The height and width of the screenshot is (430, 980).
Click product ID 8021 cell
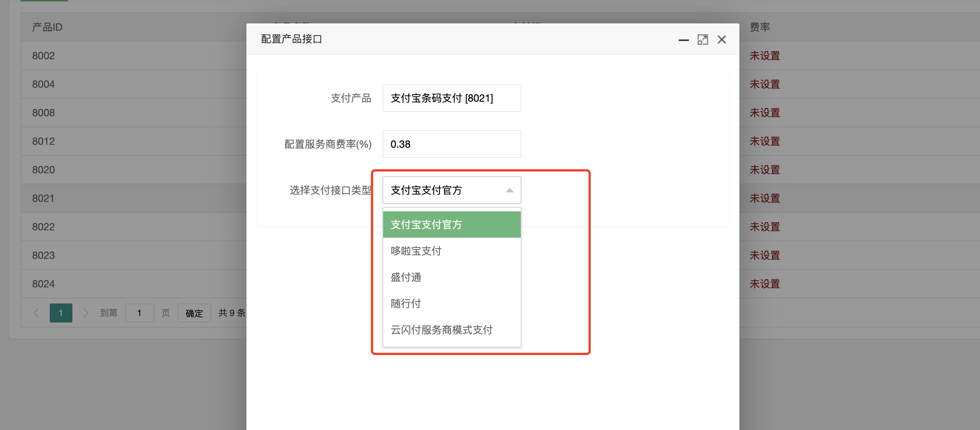[44, 198]
